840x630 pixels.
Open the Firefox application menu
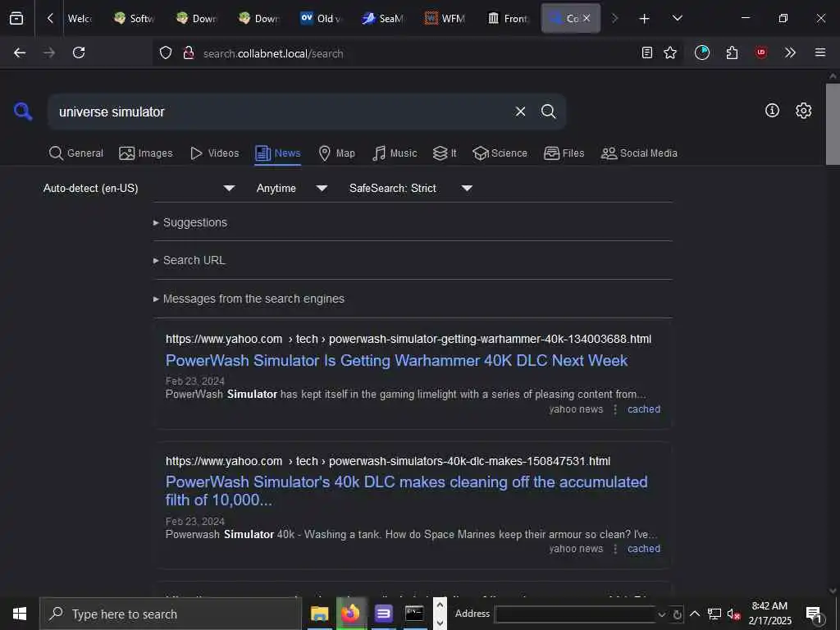click(x=819, y=52)
